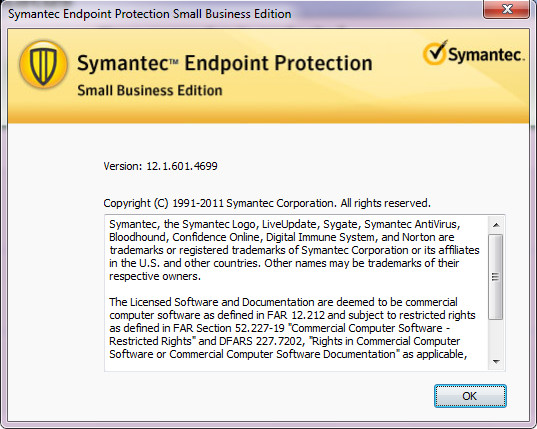
Task: Click the Symantec checkmark brand logo
Action: click(474, 54)
